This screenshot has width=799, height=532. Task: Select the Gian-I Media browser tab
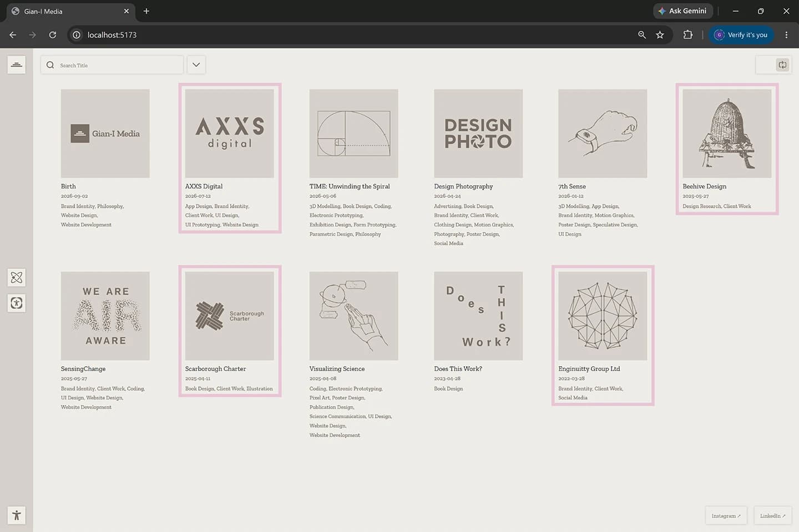click(x=71, y=11)
